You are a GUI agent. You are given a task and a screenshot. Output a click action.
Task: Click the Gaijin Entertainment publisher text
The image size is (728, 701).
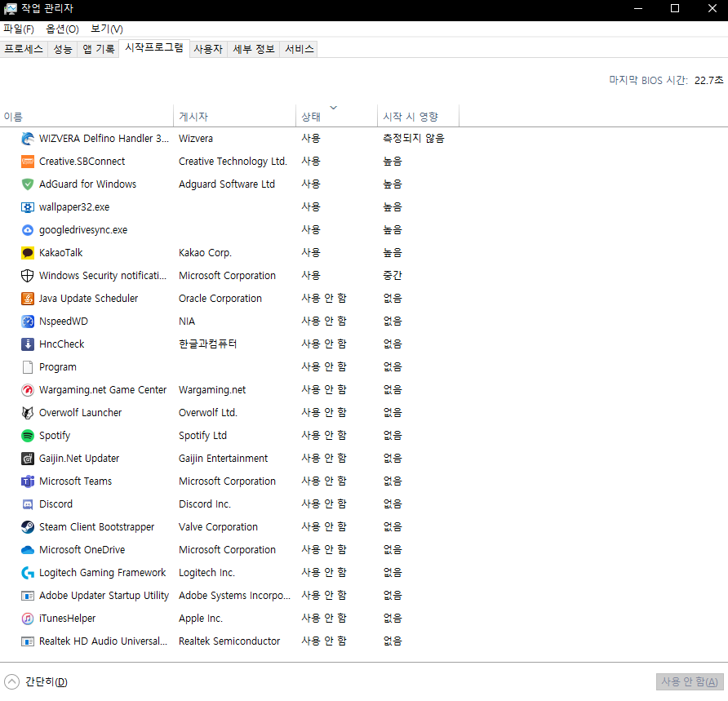coord(223,458)
